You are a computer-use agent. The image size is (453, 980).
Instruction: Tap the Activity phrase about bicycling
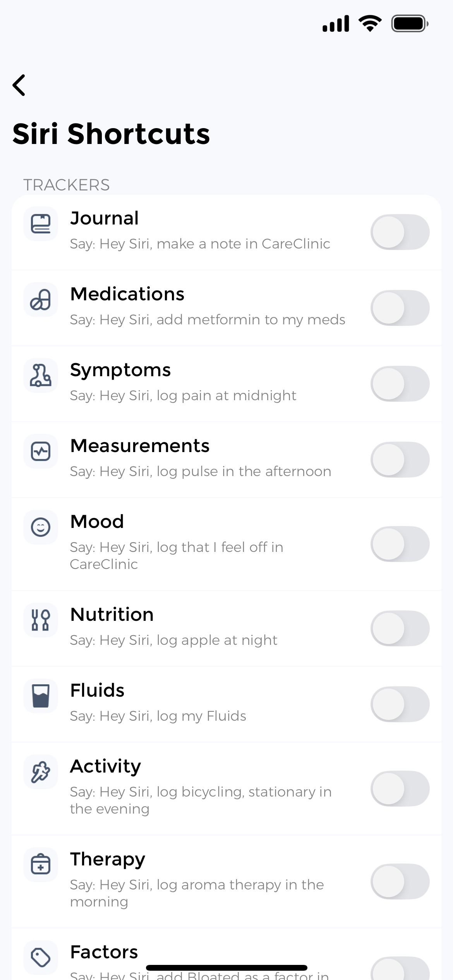click(201, 800)
